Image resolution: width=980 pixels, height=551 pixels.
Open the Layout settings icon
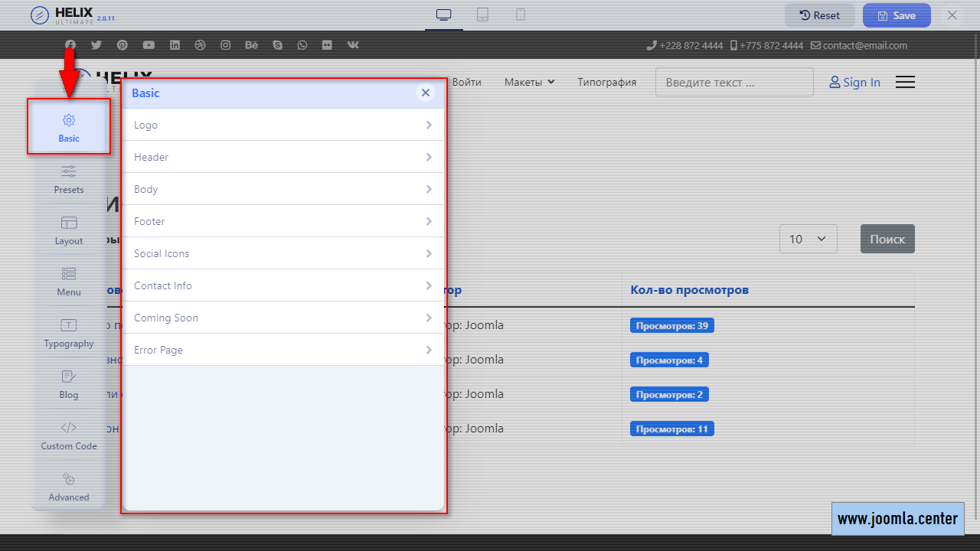point(69,230)
